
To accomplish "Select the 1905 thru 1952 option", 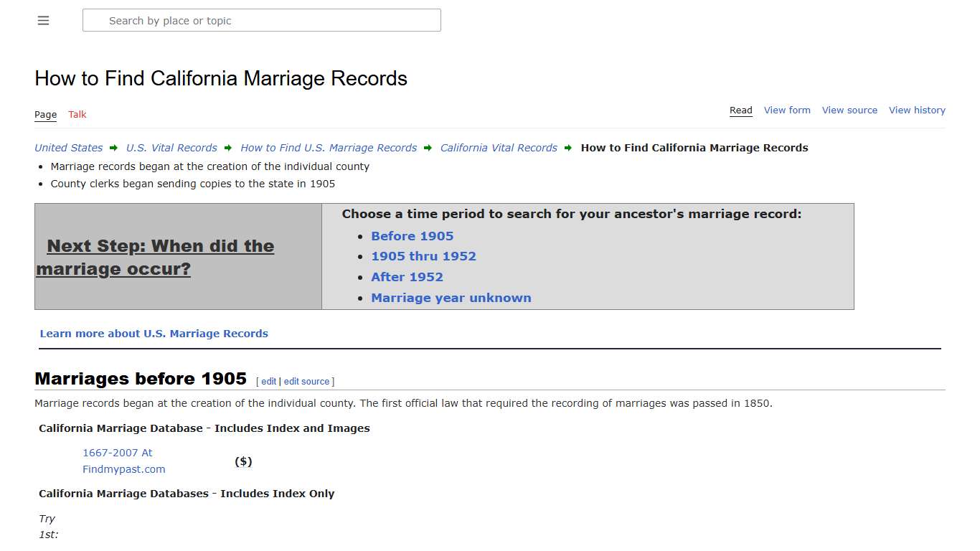I will tap(423, 256).
